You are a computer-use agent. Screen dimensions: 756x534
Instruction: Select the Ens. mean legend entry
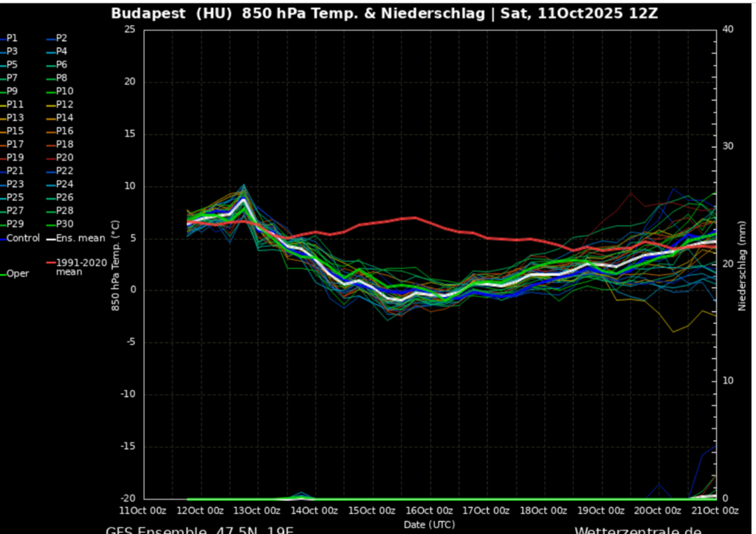click(x=80, y=239)
